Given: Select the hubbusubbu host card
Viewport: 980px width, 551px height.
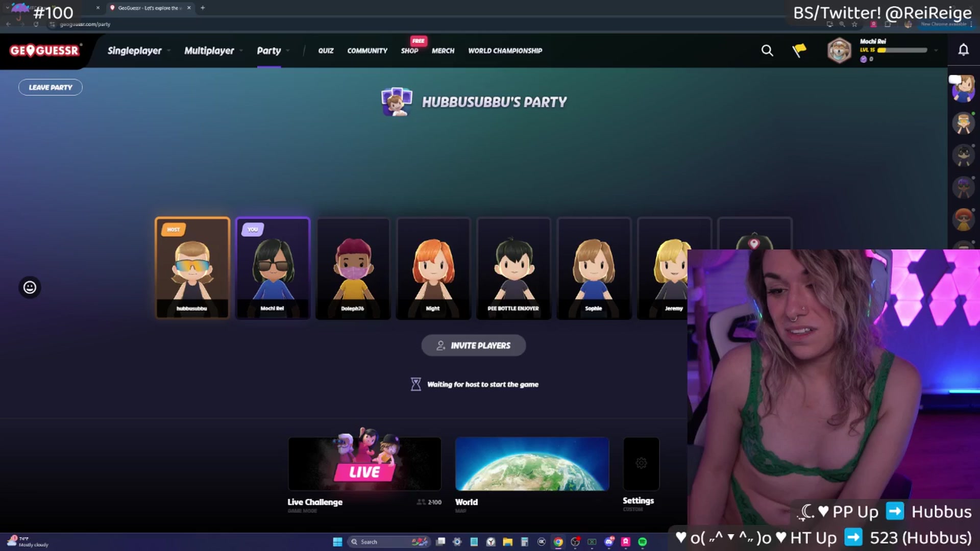Looking at the screenshot, I should 192,268.
